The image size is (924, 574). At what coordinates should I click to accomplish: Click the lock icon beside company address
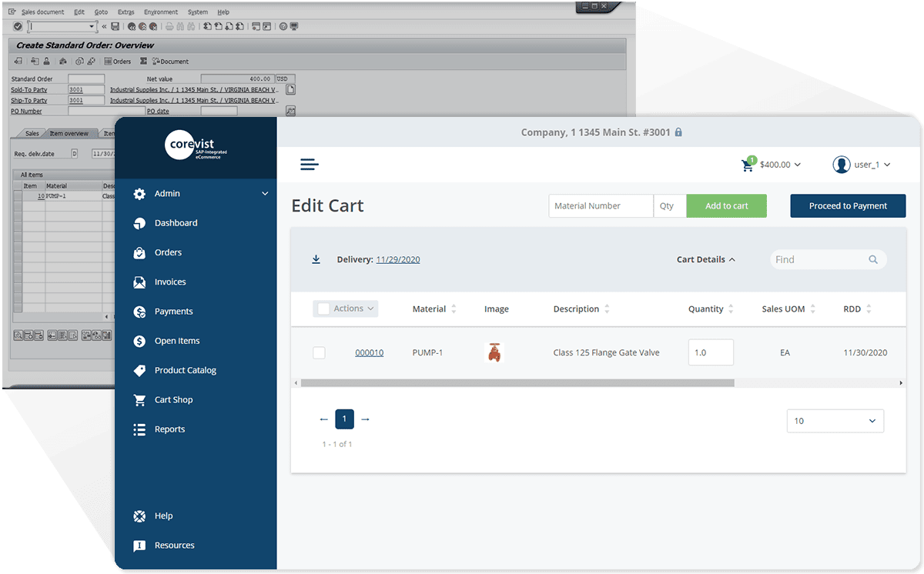click(x=678, y=132)
